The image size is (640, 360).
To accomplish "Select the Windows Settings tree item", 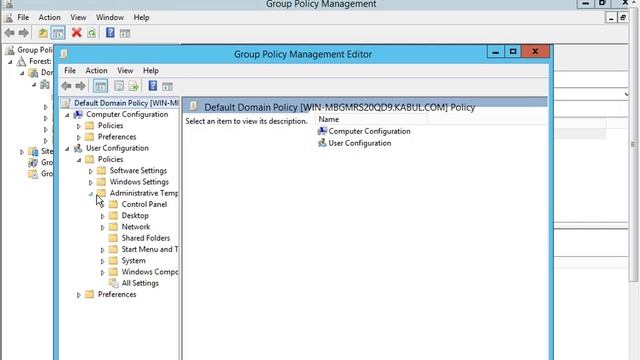I will click(x=139, y=182).
